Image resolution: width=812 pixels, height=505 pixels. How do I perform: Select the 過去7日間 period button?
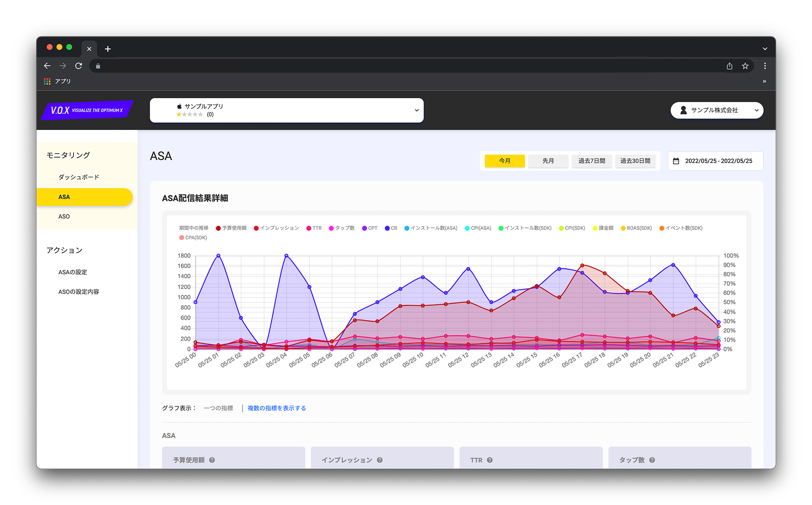(591, 161)
